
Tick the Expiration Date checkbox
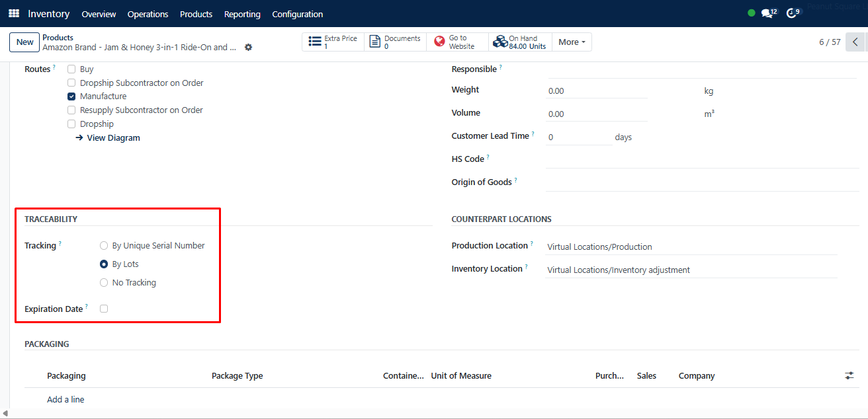point(104,309)
